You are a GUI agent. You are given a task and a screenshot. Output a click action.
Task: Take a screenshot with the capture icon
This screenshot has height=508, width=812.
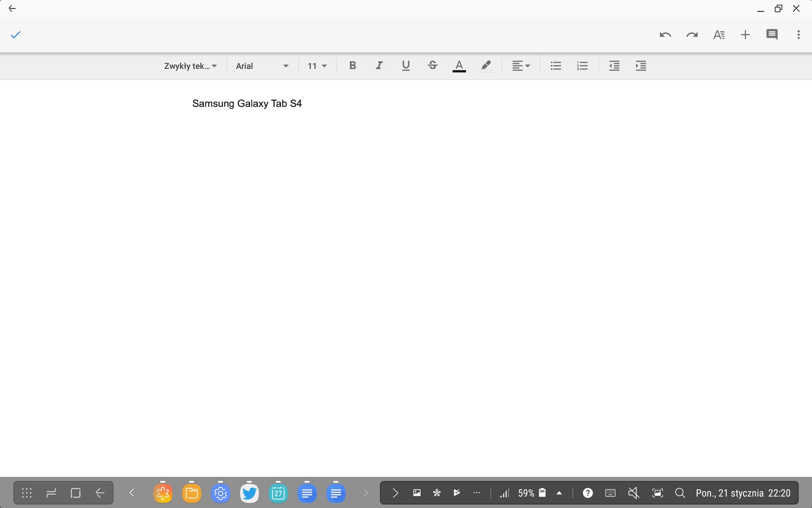pos(657,493)
